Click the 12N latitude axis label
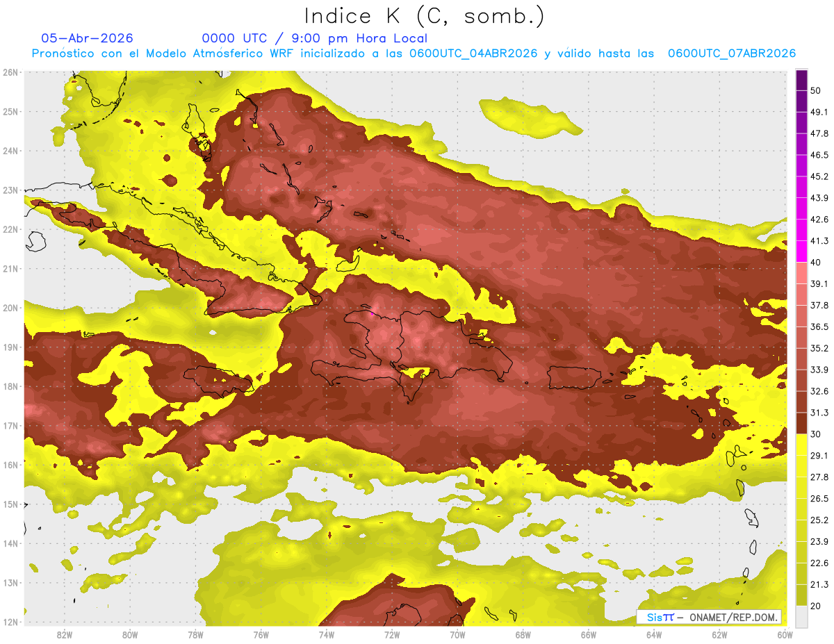 click(10, 622)
